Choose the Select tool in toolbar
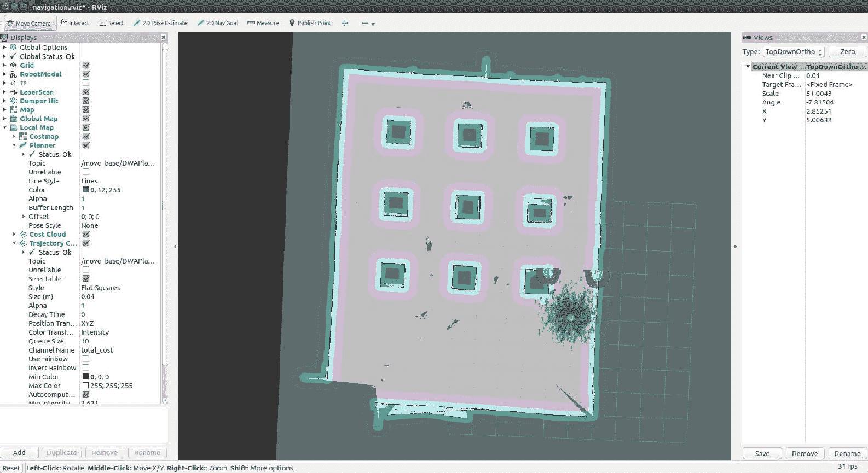The height and width of the screenshot is (473, 868). (x=111, y=23)
